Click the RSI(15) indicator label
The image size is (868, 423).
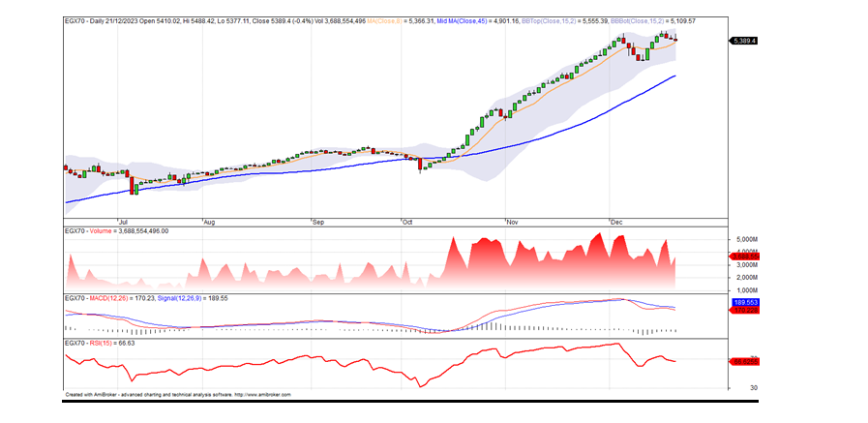pos(100,343)
